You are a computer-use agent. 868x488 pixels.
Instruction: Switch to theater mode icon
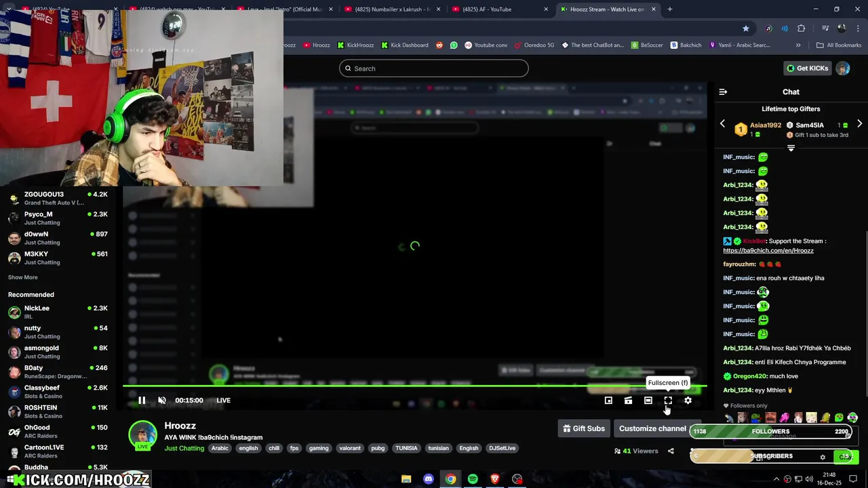[648, 401]
